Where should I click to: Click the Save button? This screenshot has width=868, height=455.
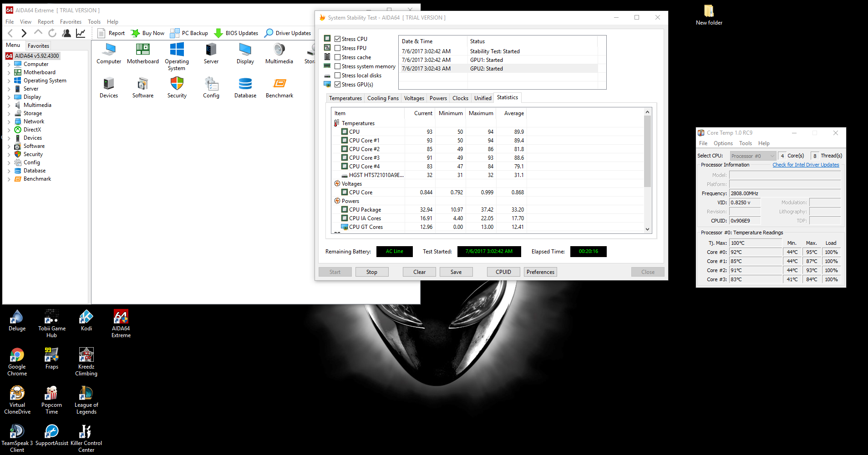[456, 272]
